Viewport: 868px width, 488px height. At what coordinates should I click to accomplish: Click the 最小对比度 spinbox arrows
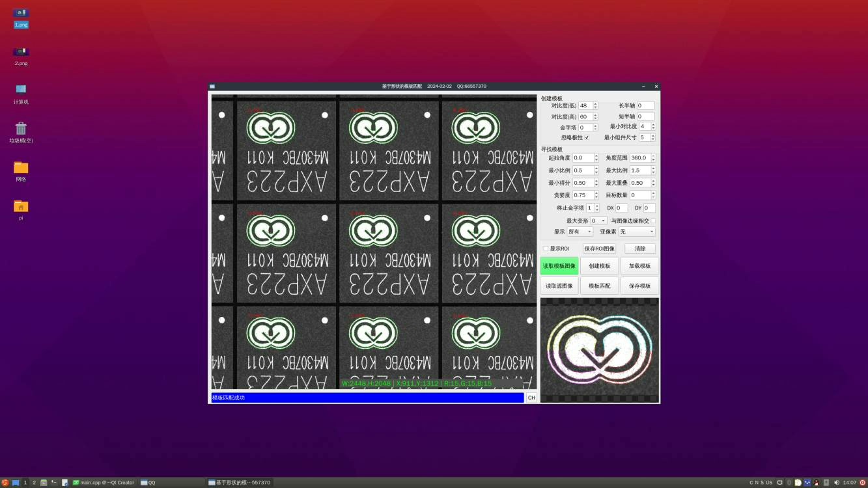click(653, 126)
